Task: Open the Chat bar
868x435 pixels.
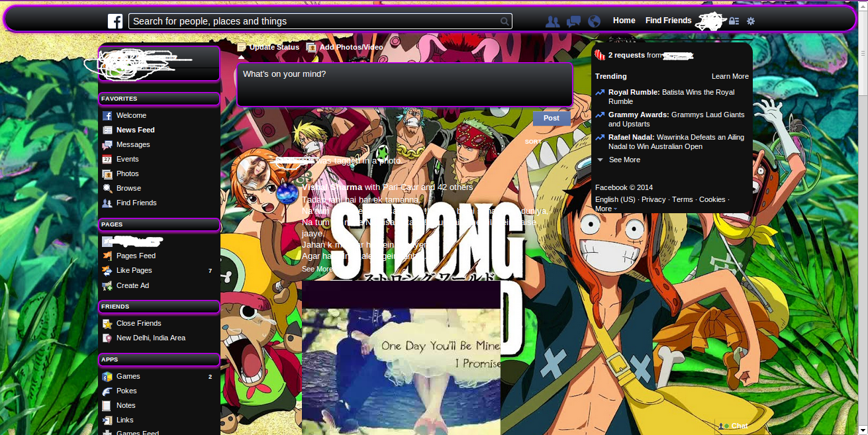Action: (x=740, y=426)
